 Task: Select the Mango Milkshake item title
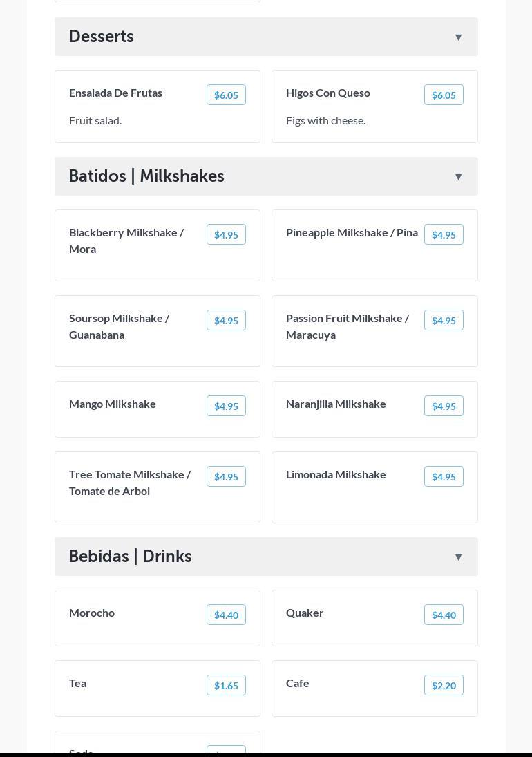(x=113, y=404)
